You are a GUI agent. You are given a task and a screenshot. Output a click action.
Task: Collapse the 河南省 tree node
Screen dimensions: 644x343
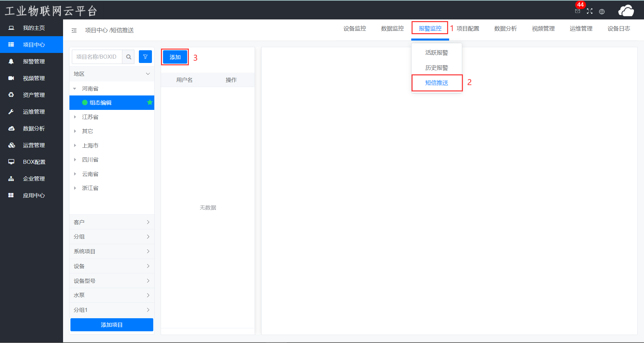pyautogui.click(x=75, y=89)
